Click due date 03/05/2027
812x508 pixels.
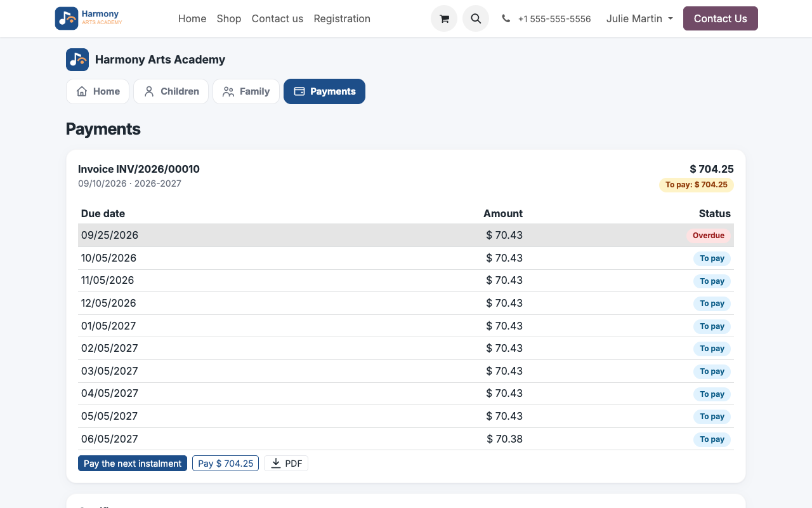(110, 371)
